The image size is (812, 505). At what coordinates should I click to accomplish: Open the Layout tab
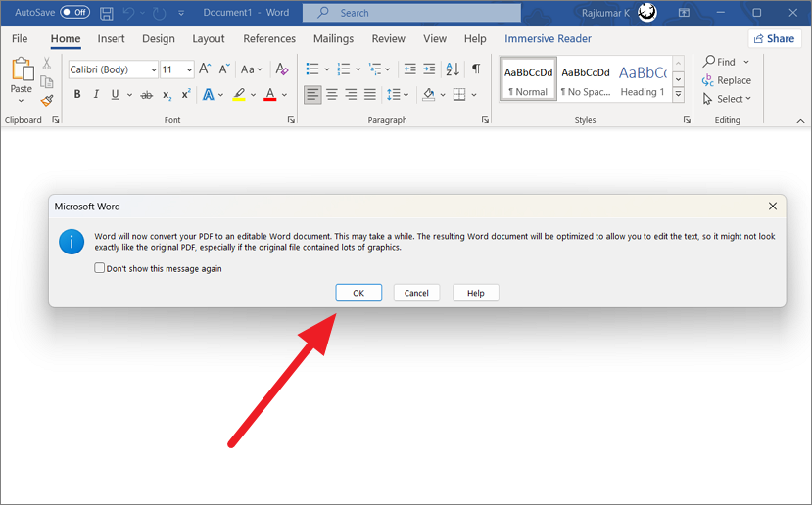point(209,39)
